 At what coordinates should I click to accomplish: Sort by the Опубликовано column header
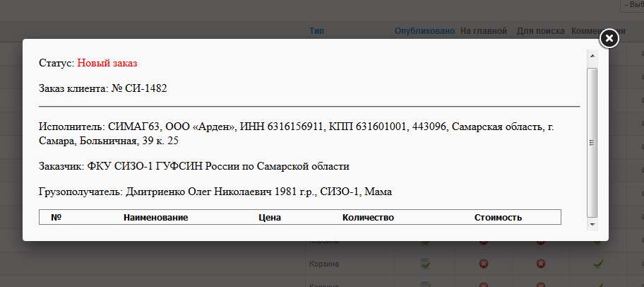point(424,31)
